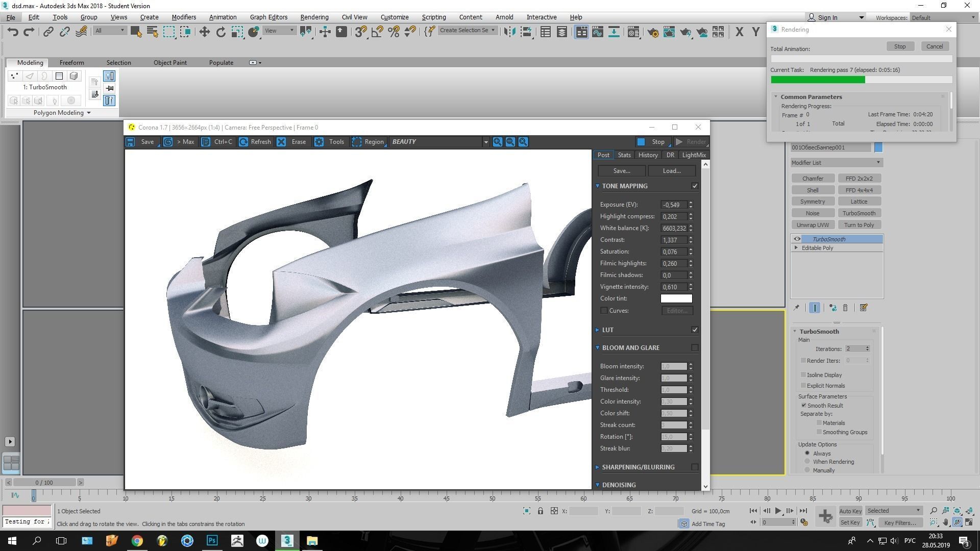Image resolution: width=980 pixels, height=551 pixels.
Task: Expand the Editable Poly stack entry
Action: click(796, 248)
